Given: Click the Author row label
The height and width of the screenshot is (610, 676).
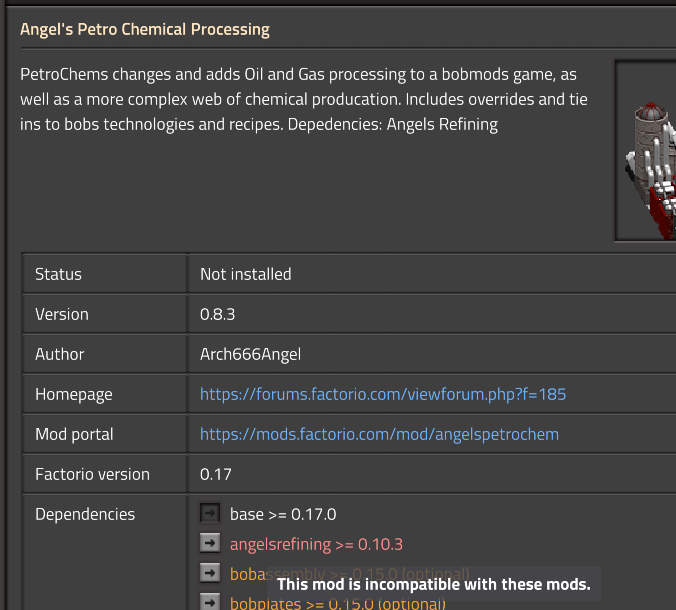Looking at the screenshot, I should 59,354.
